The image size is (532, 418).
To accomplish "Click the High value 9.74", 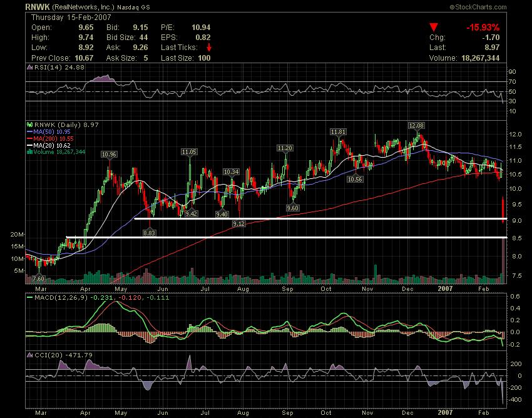I will (x=86, y=38).
